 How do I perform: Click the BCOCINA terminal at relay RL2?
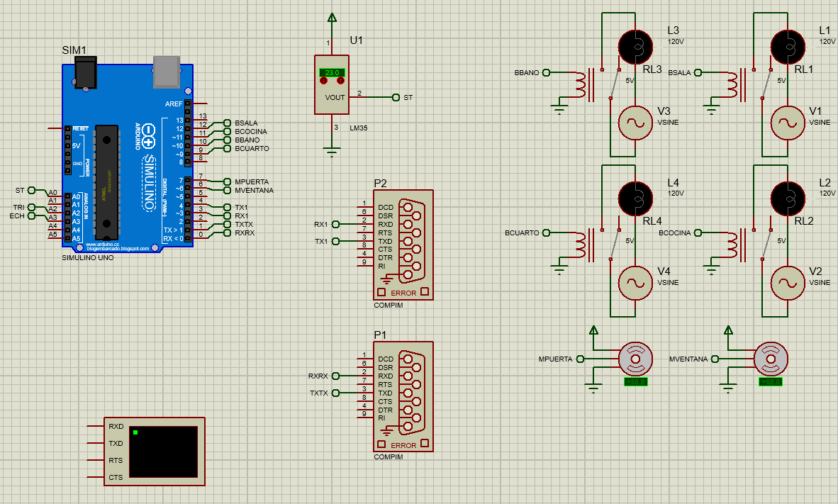point(698,233)
